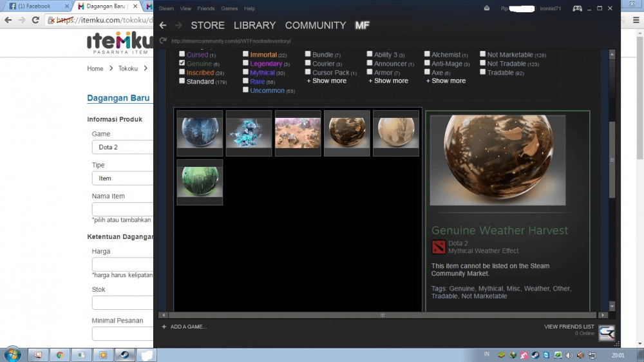The width and height of the screenshot is (644, 362).
Task: Click the Steam horizontal scrollbar handle
Action: click(383, 315)
